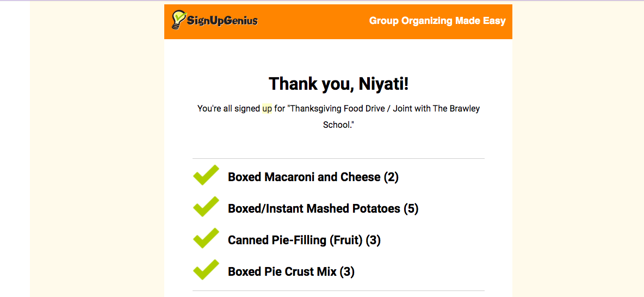
Task: Click the "Group Organizing Made Easy" tagline
Action: [437, 21]
